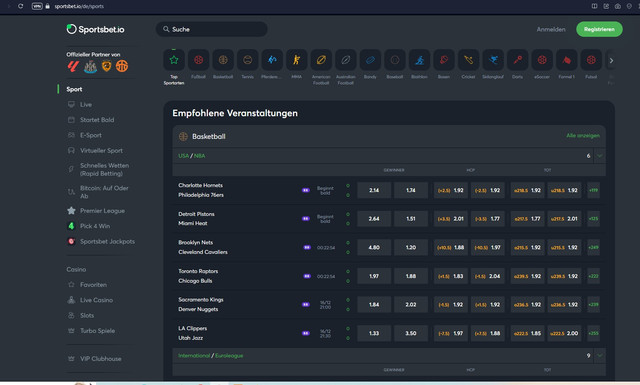Reload the page with browser refresh icon
The width and height of the screenshot is (640, 385).
(20, 6)
